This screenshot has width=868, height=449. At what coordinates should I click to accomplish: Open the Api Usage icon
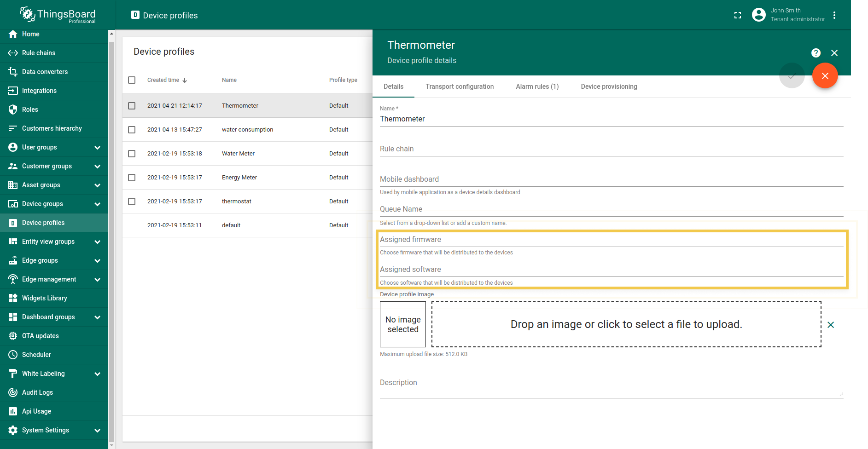pyautogui.click(x=13, y=411)
